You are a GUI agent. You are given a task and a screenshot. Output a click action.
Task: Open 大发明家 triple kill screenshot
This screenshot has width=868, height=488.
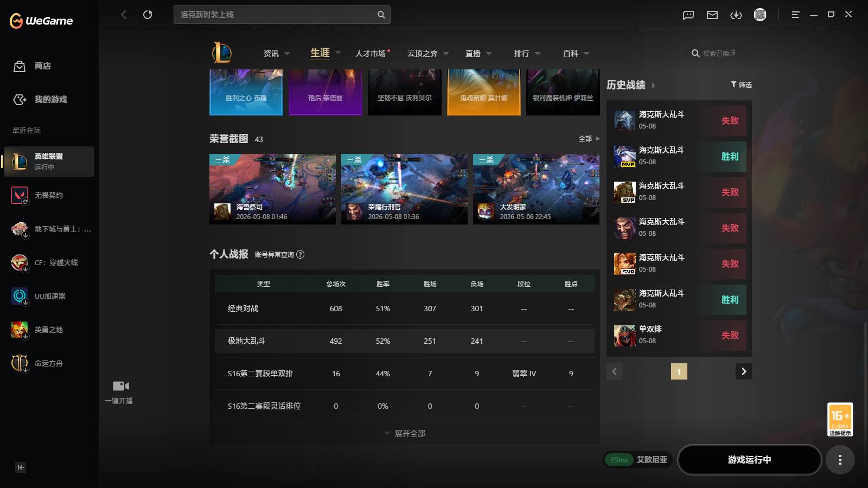[x=536, y=189]
